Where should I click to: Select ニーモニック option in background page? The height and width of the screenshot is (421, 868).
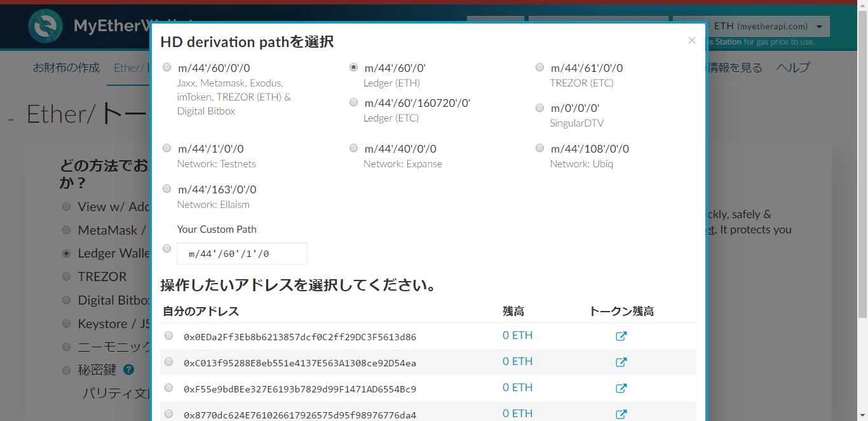tap(66, 347)
